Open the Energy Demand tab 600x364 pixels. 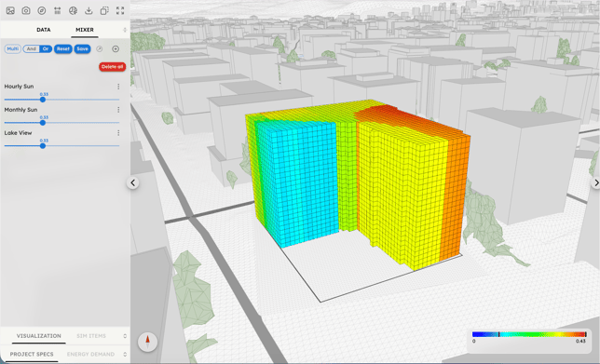[90, 355]
